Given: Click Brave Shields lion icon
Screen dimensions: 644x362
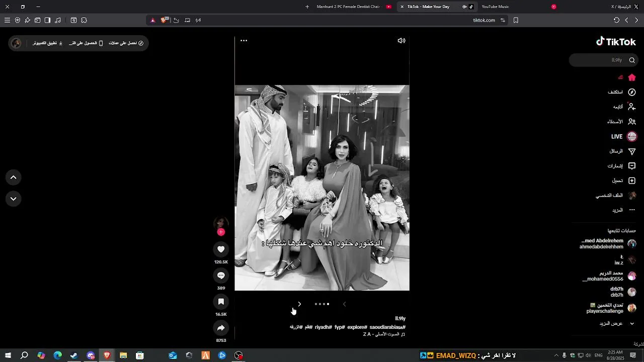Looking at the screenshot, I should pos(164,20).
